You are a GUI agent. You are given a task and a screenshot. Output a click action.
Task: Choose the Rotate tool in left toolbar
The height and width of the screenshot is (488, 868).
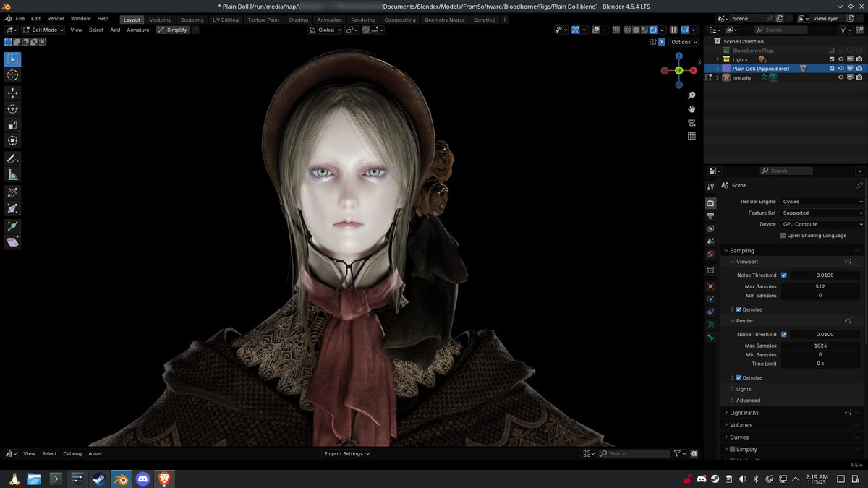pos(13,109)
